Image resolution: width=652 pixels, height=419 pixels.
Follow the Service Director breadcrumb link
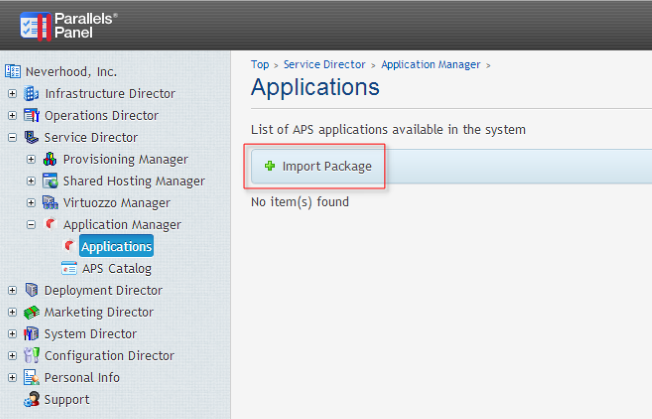click(324, 64)
